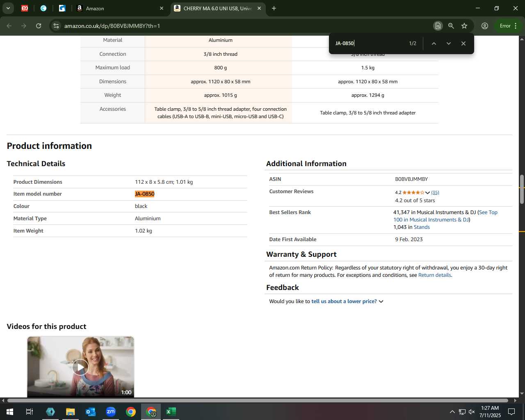Click the Maximum load 800 g cell
Image resolution: width=525 pixels, height=420 pixels.
220,68
